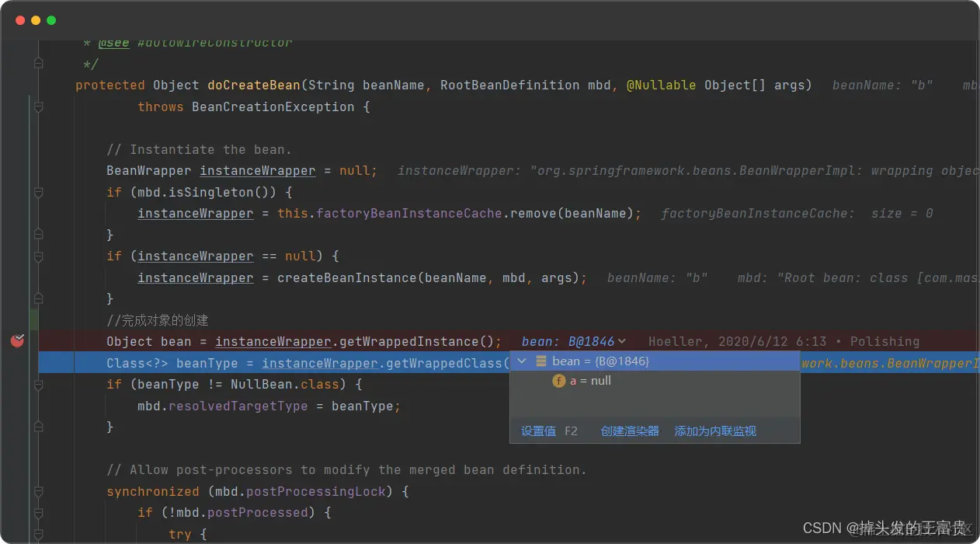
Task: Click 'factoryBeanInstanceCache' in the remove call
Action: pos(408,214)
